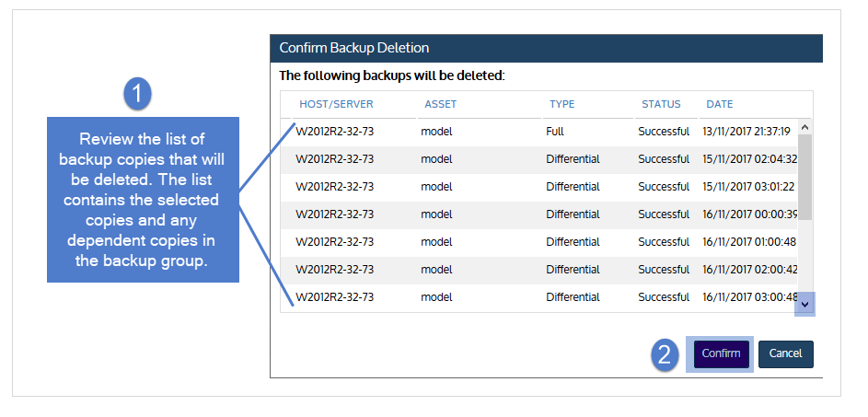
Task: Click the scrollbar down arrow
Action: click(804, 304)
